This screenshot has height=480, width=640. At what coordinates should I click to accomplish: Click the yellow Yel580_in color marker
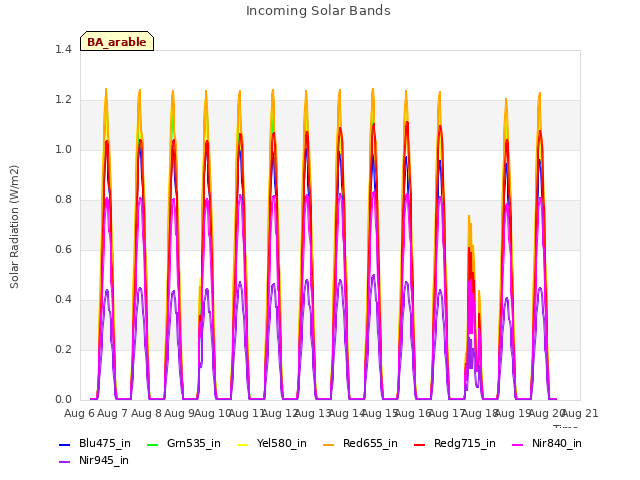(242, 444)
